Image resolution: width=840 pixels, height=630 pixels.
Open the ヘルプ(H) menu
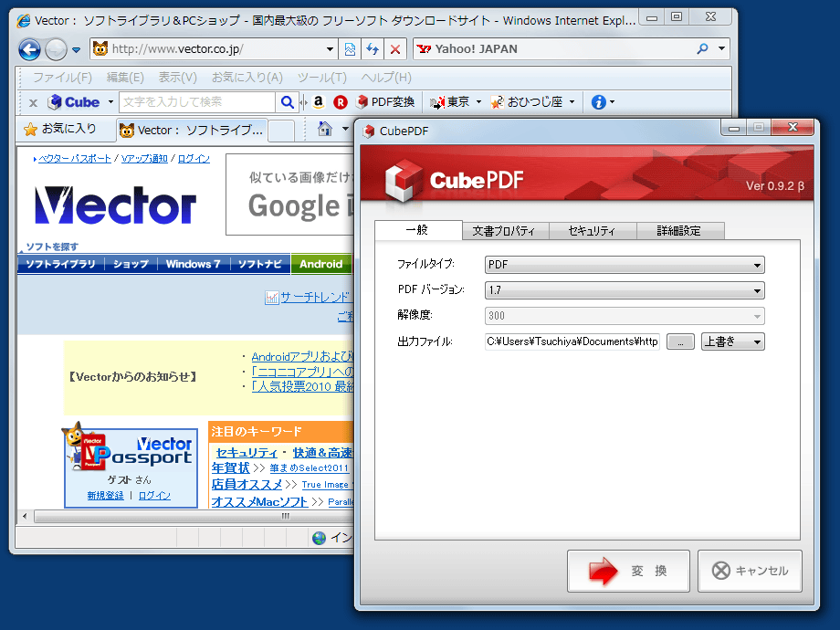(385, 78)
